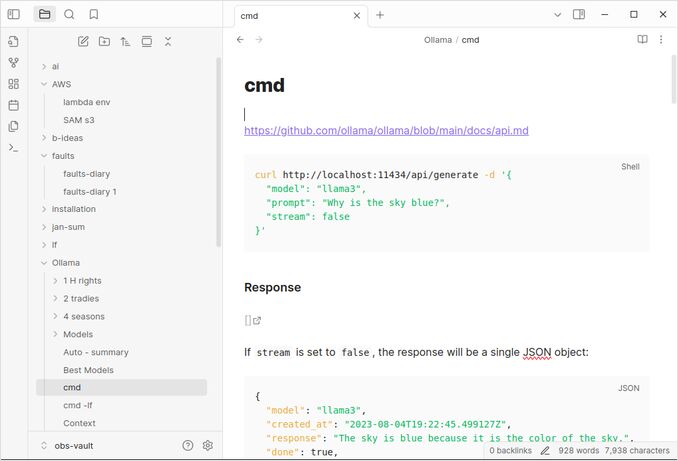Toggle the left sidebar

13,14
